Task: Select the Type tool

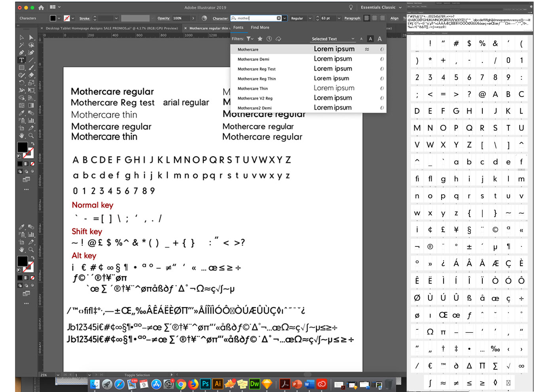Action: 22,60
